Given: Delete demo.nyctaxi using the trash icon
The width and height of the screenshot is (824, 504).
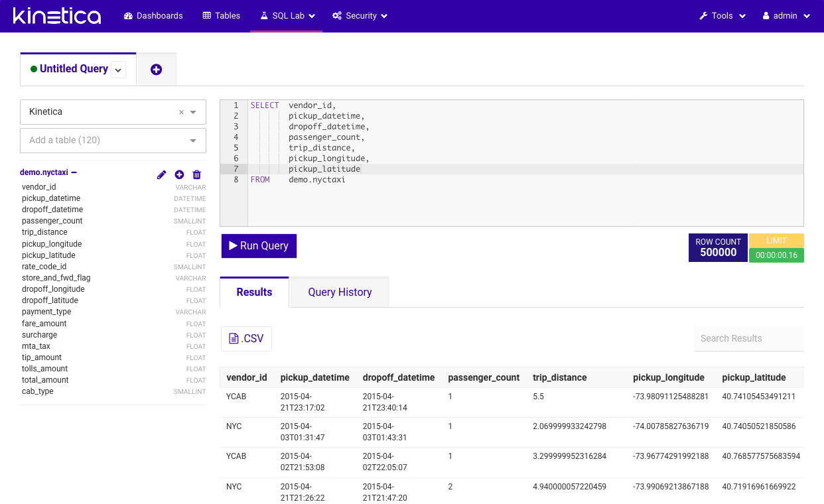Looking at the screenshot, I should tap(196, 174).
